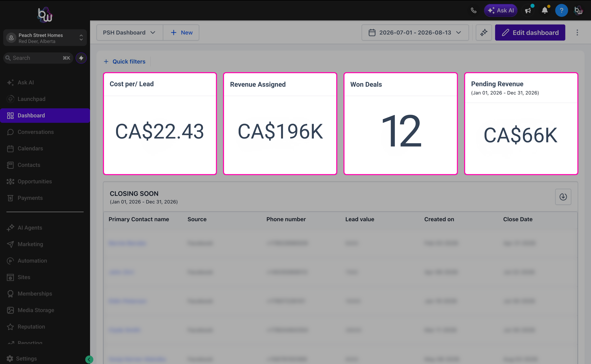Open Sites in the sidebar
This screenshot has width=591, height=364.
click(x=45, y=277)
